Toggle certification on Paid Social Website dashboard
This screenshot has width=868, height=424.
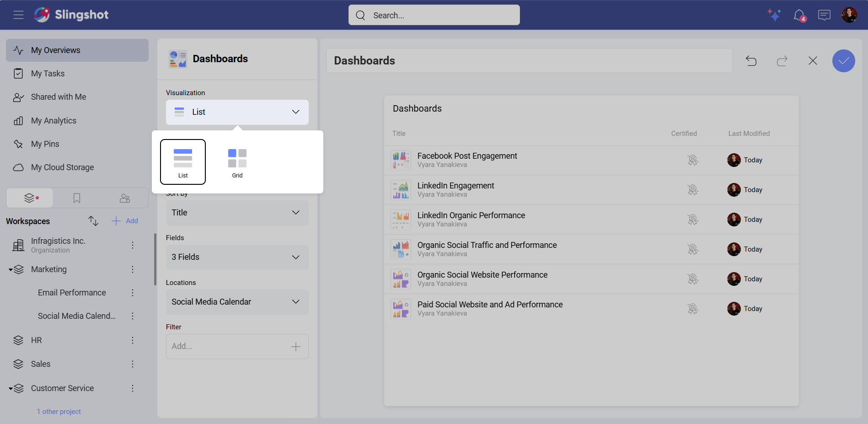(692, 308)
